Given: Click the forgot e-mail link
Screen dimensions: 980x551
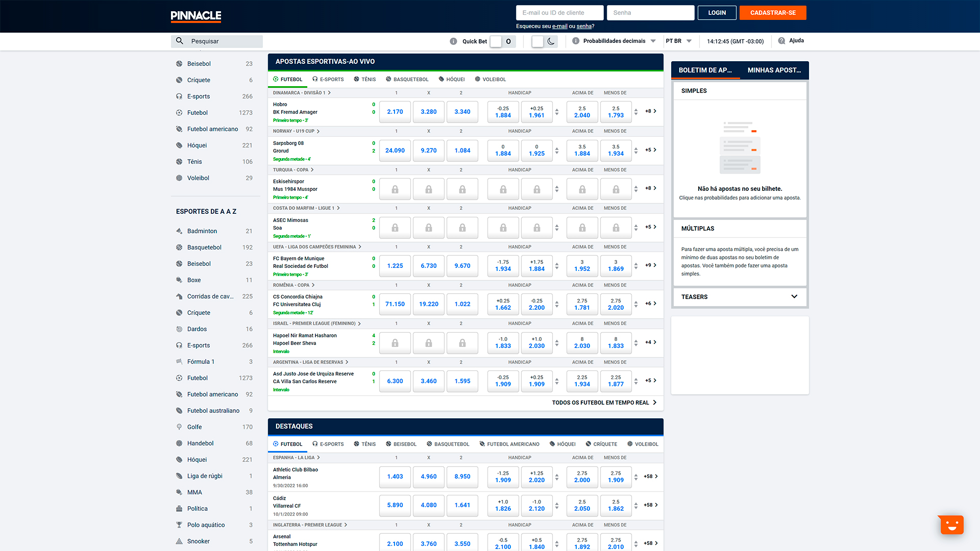Looking at the screenshot, I should pos(559,27).
